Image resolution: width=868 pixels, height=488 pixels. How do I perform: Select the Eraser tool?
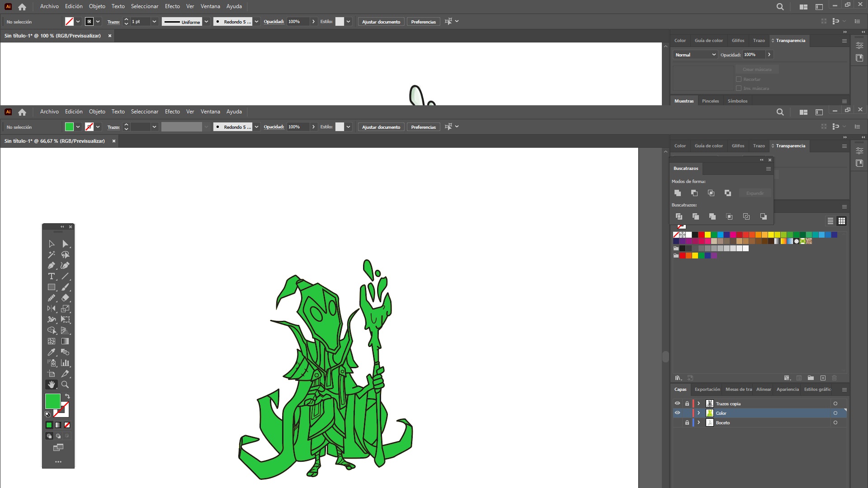65,298
